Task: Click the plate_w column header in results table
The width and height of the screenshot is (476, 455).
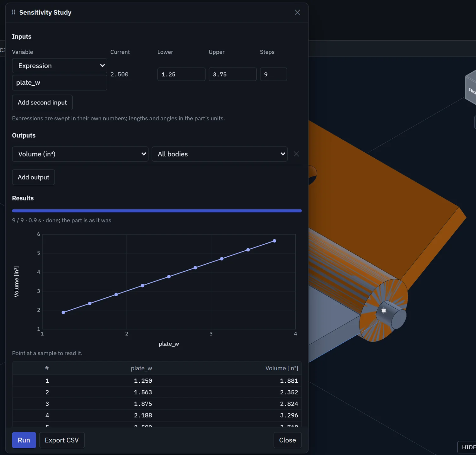Action: [142, 368]
